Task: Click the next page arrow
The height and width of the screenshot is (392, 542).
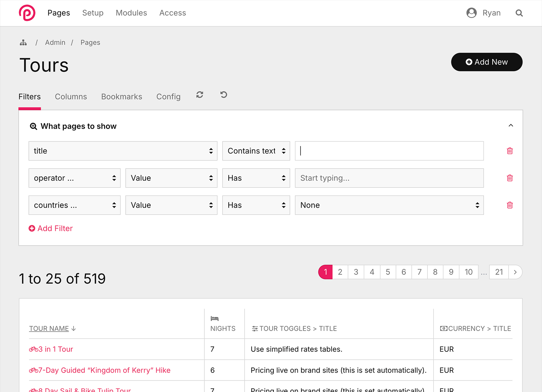Action: (x=515, y=272)
